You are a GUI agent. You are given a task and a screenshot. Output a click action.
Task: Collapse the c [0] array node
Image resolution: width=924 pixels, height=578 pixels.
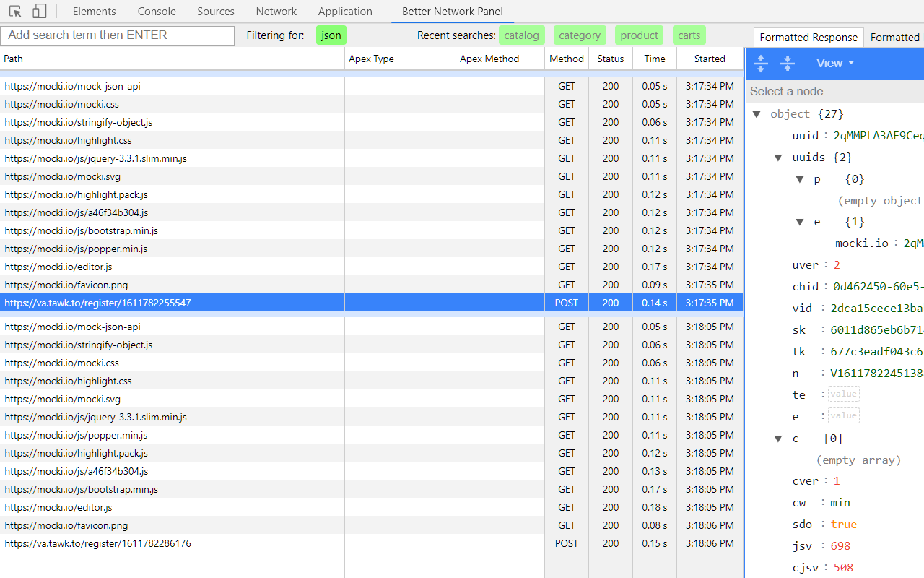[x=778, y=439]
